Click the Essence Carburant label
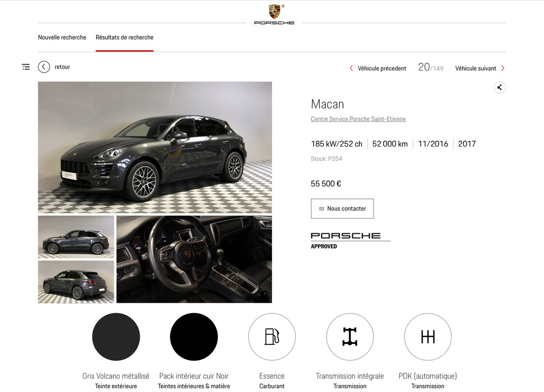544x392 pixels. click(272, 380)
